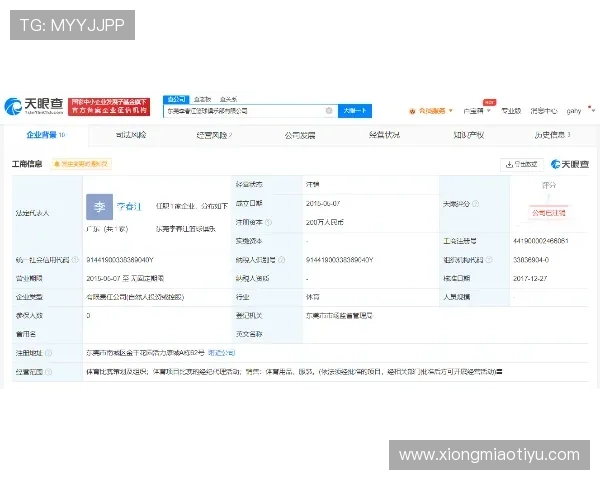The width and height of the screenshot is (600, 480).
Task: Open the notification dot next to the username
Action: click(589, 107)
